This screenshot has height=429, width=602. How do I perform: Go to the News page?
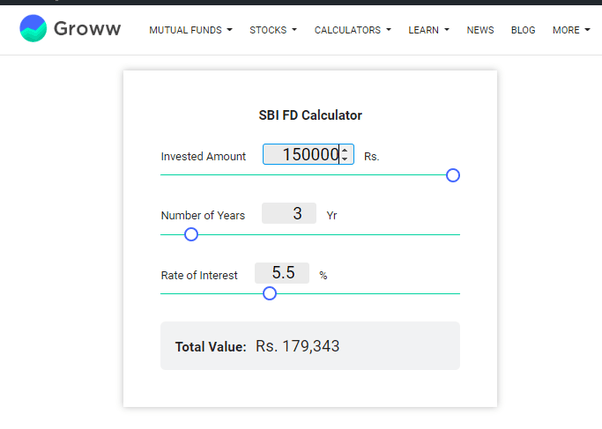click(x=480, y=30)
